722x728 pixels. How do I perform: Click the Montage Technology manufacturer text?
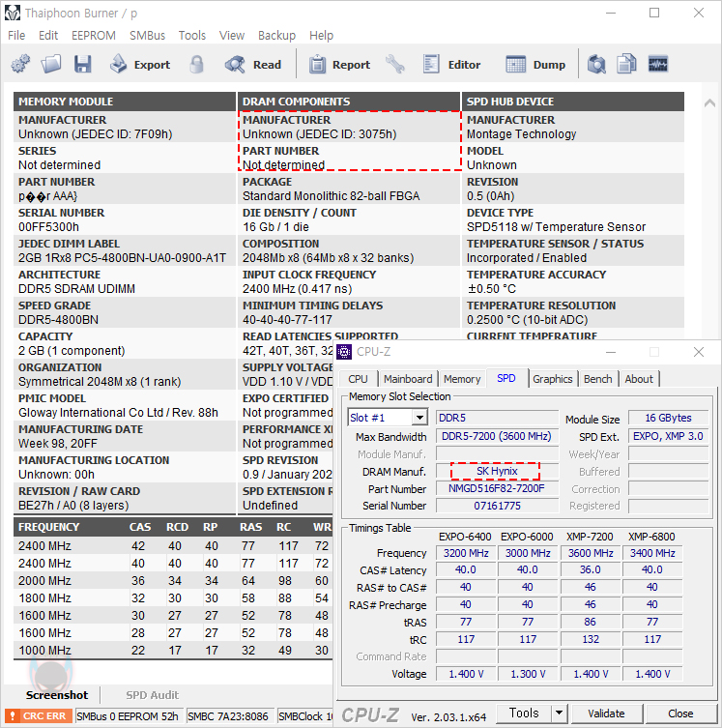521,134
